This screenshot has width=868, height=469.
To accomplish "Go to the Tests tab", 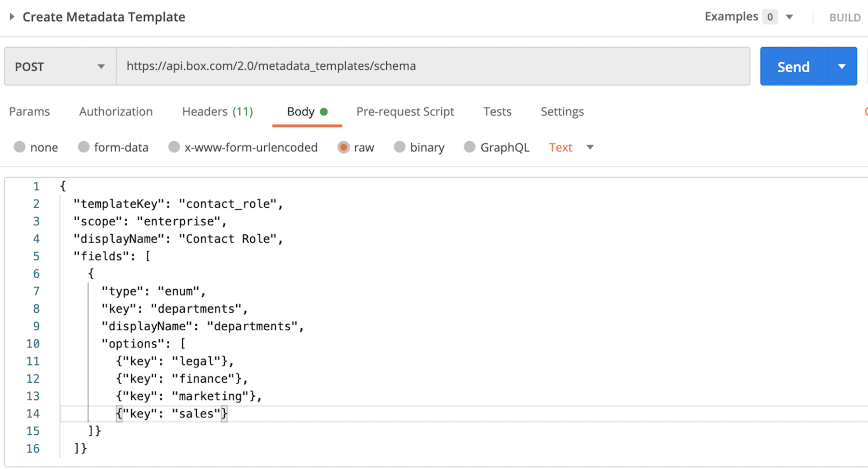I will (497, 112).
